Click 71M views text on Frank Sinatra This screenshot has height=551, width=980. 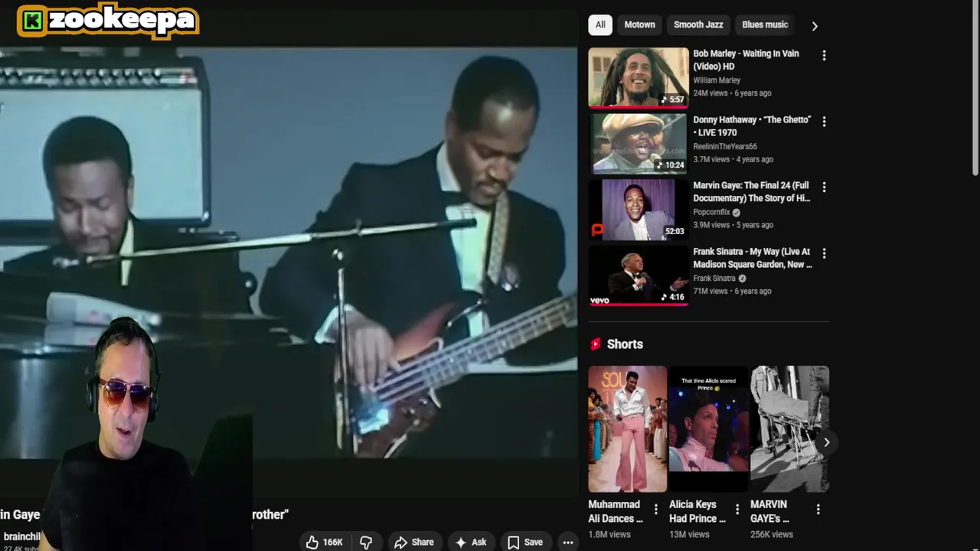point(711,291)
